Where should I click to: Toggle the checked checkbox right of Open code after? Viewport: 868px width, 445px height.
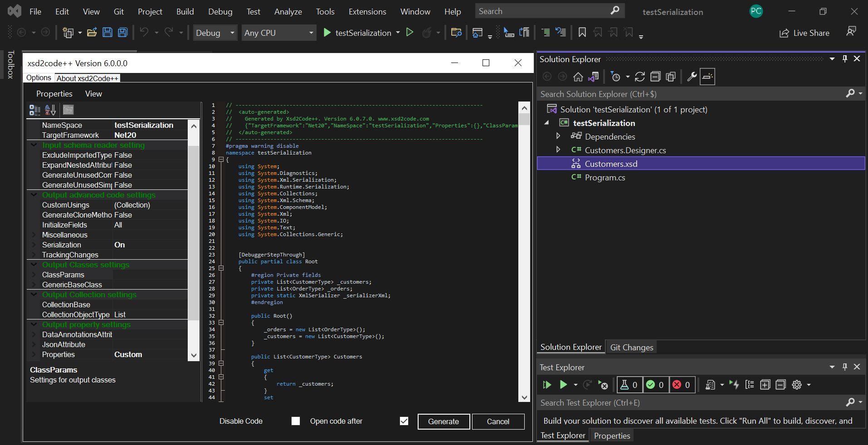[404, 421]
